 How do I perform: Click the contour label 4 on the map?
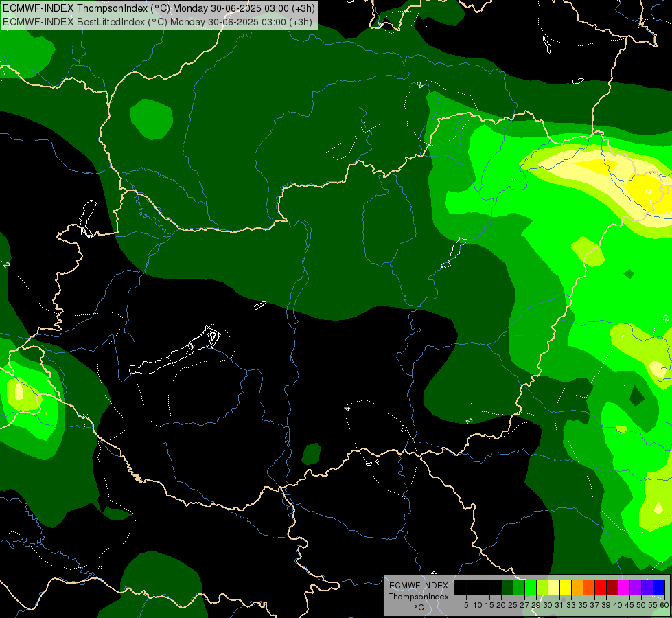click(347, 409)
